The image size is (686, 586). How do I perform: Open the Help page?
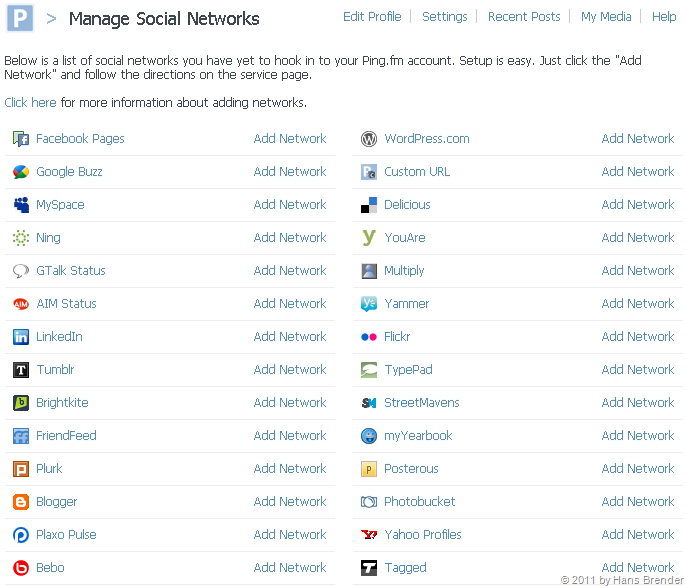(x=664, y=17)
